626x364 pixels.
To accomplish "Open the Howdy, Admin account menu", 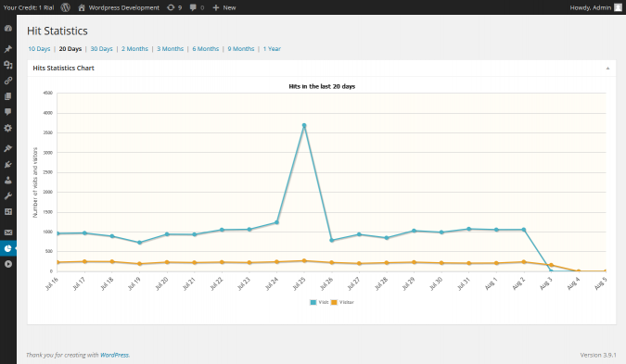I will pos(595,7).
